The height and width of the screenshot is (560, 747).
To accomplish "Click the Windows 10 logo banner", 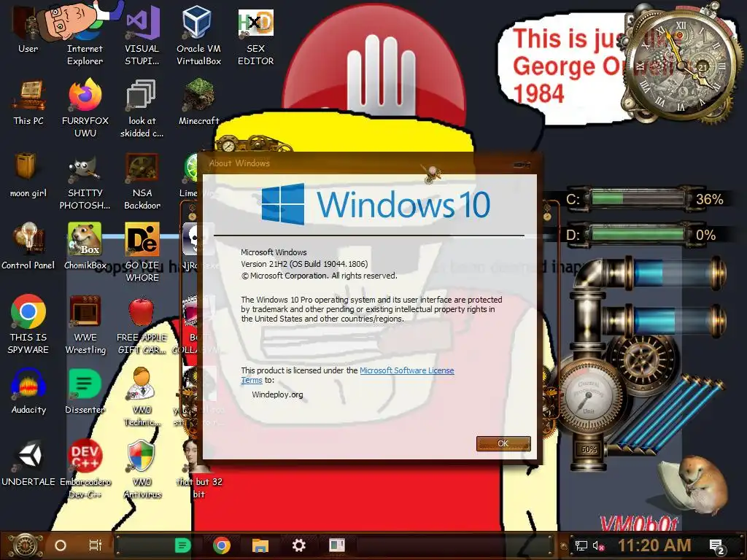I will [x=376, y=204].
